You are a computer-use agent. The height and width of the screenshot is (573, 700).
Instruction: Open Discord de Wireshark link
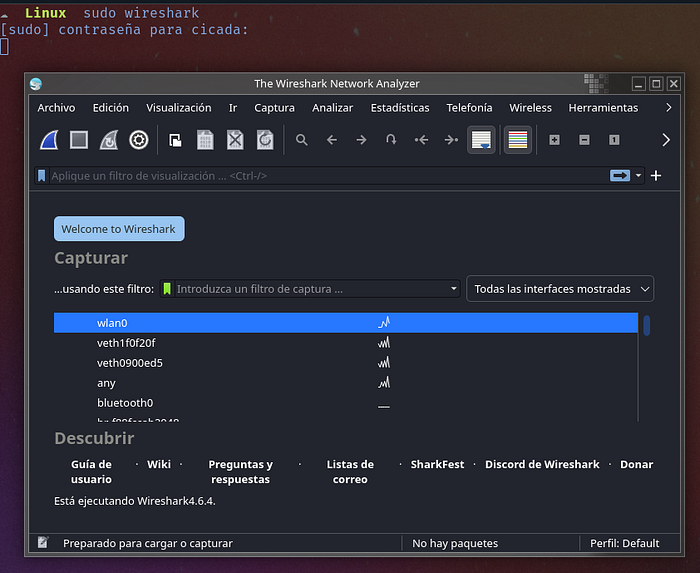click(x=542, y=465)
